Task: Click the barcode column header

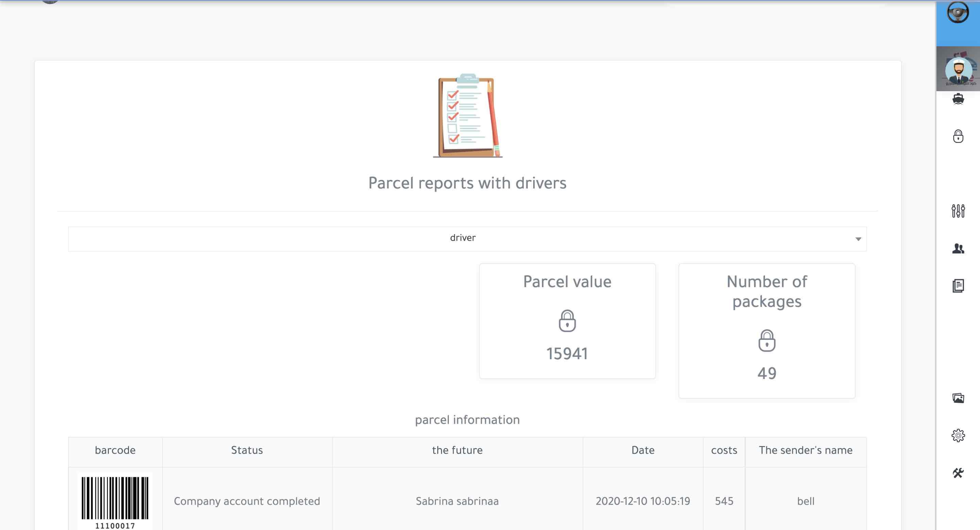Action: point(115,450)
